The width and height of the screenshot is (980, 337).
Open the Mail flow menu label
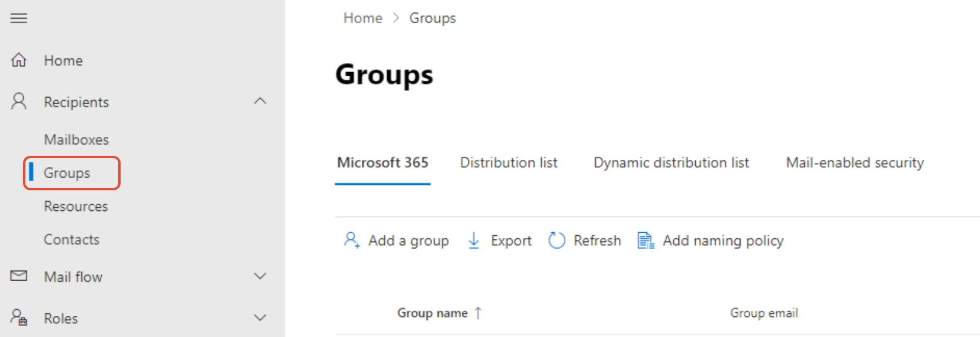coord(73,277)
